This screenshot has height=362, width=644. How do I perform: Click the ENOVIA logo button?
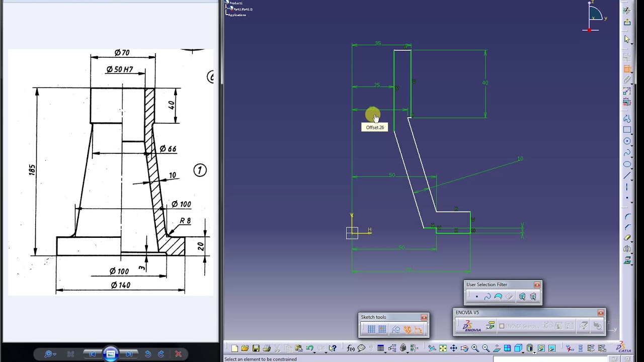pyautogui.click(x=472, y=326)
